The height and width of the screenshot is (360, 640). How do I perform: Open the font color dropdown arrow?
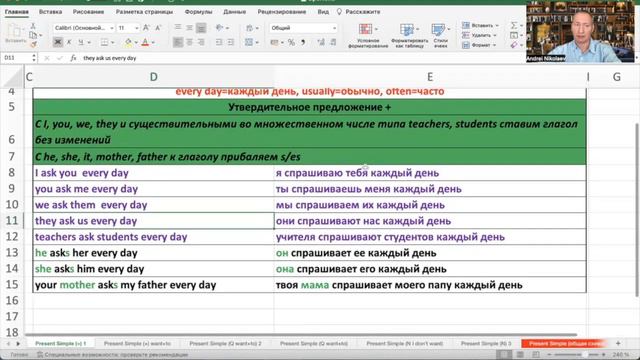pyautogui.click(x=153, y=42)
